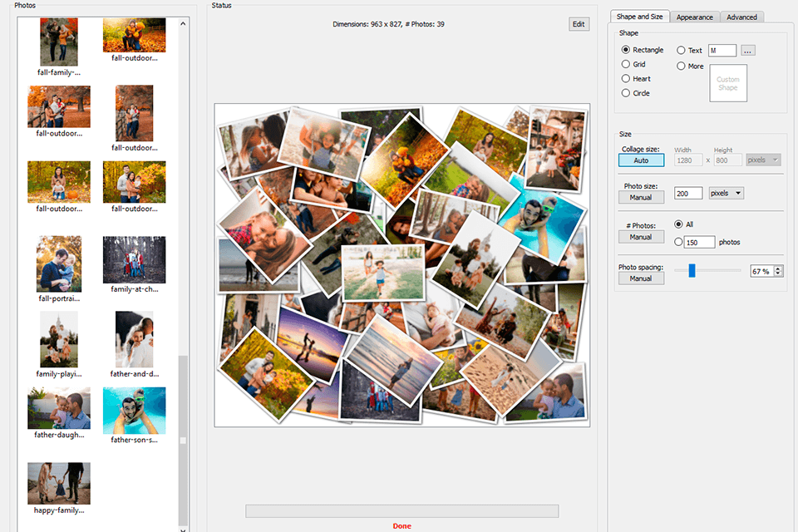This screenshot has width=798, height=532.
Task: Select the father-son photo thumbnail
Action: [x=134, y=410]
